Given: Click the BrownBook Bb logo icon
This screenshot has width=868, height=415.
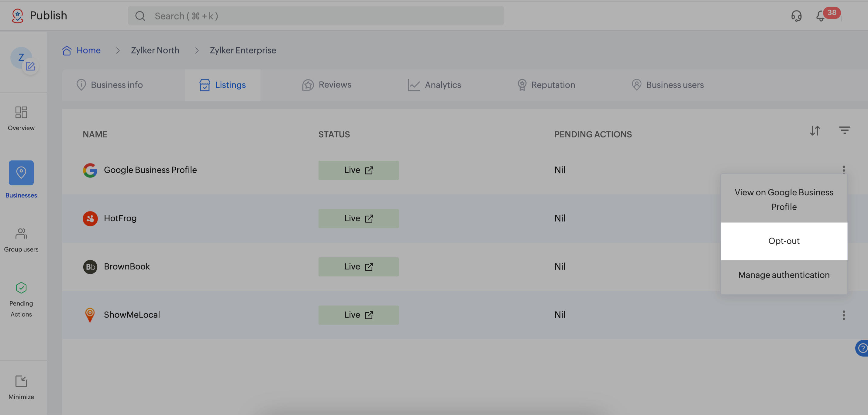Looking at the screenshot, I should click(90, 267).
